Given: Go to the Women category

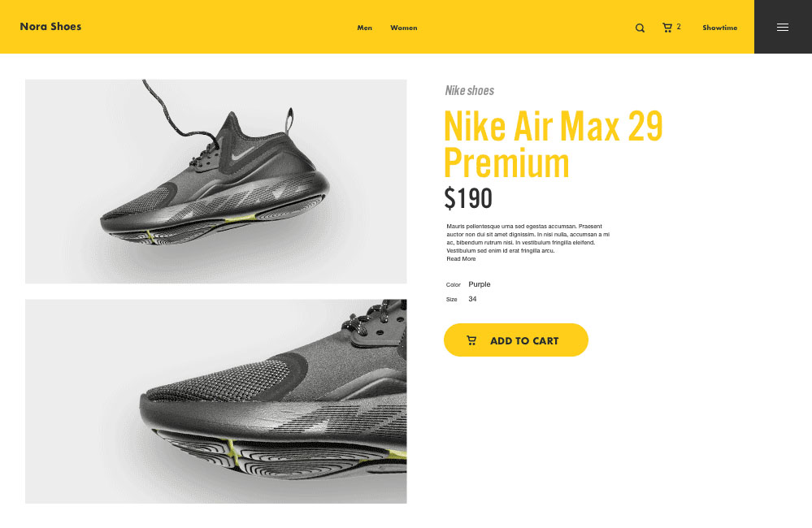Looking at the screenshot, I should pyautogui.click(x=403, y=28).
